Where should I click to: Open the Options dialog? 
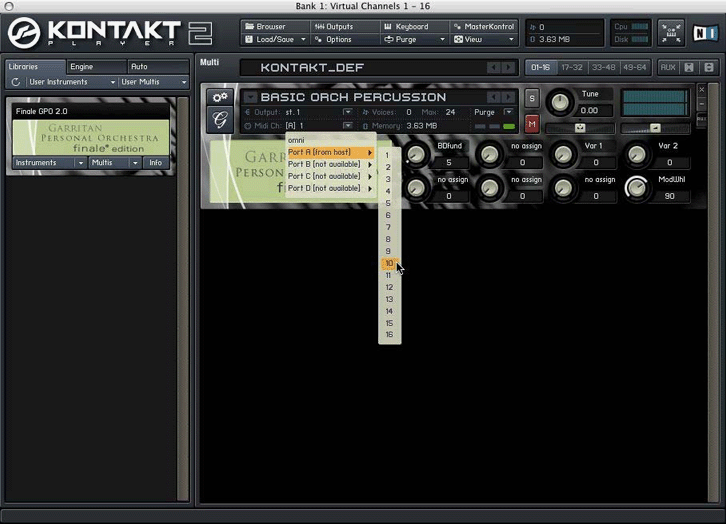345,39
